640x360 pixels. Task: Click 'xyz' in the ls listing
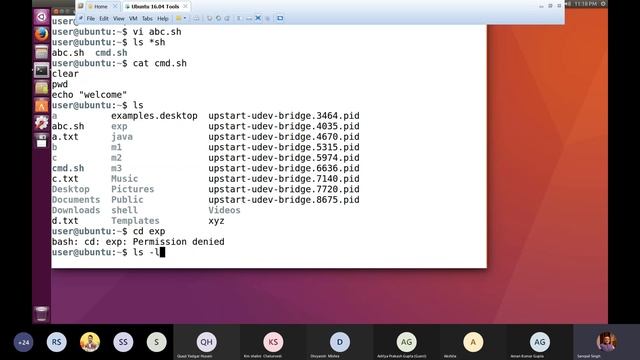click(x=216, y=221)
